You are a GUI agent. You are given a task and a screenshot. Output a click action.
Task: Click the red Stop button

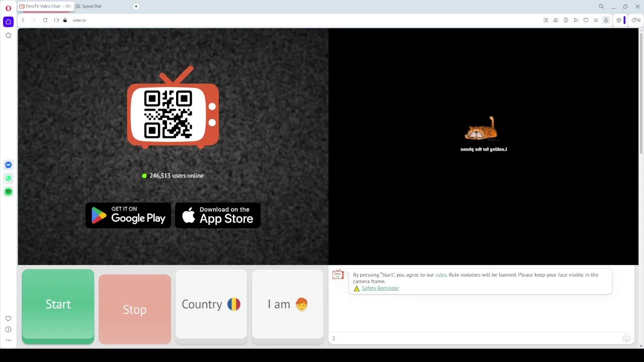tap(135, 309)
